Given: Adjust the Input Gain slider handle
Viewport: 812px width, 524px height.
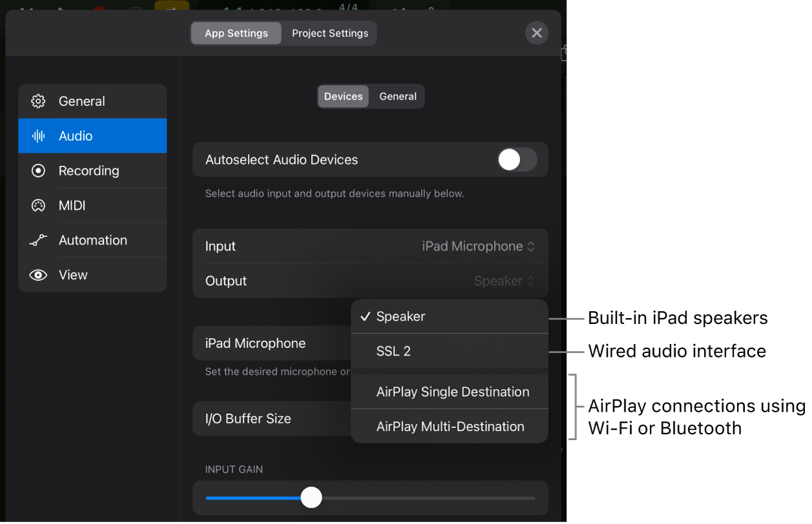Looking at the screenshot, I should 312,498.
